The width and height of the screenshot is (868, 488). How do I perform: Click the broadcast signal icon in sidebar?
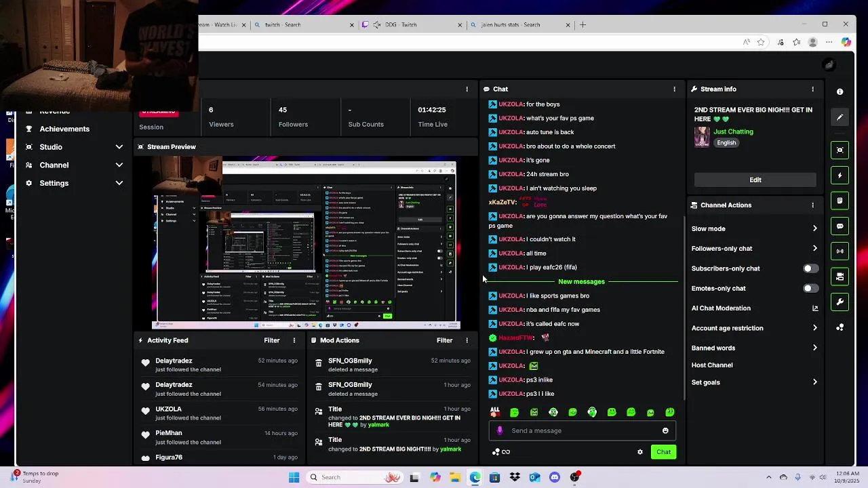click(x=840, y=251)
